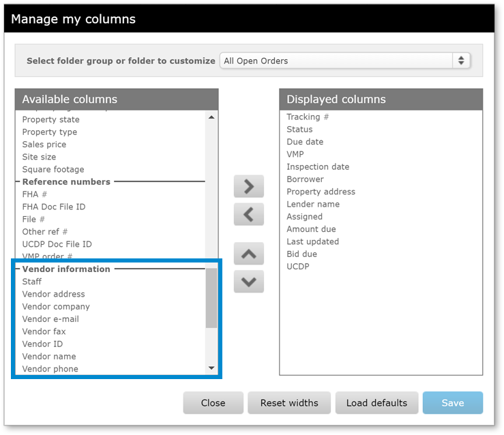Select Status in Displayed columns

[x=299, y=130]
